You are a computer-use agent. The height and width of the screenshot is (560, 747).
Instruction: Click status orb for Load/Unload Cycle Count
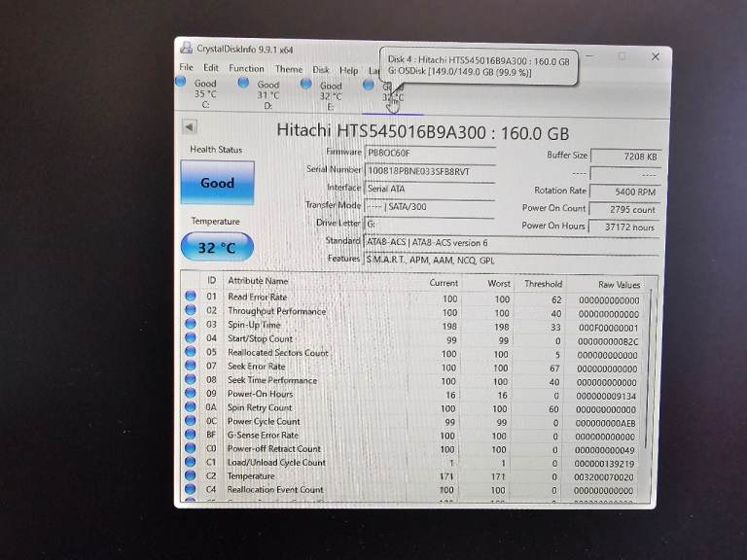tap(191, 462)
